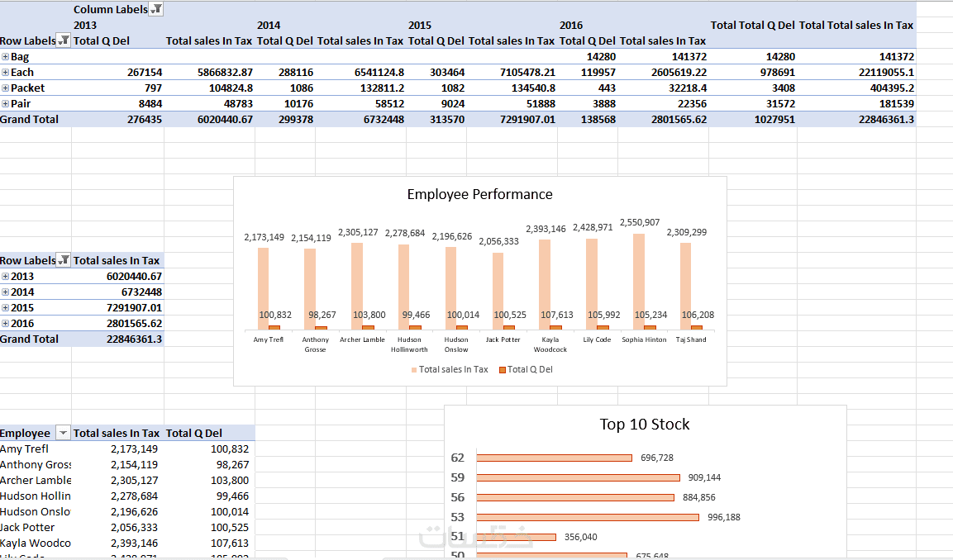Screen dimensions: 953x560
Task: Select Sophia Hinton's sales bar in chart
Action: tap(639, 282)
